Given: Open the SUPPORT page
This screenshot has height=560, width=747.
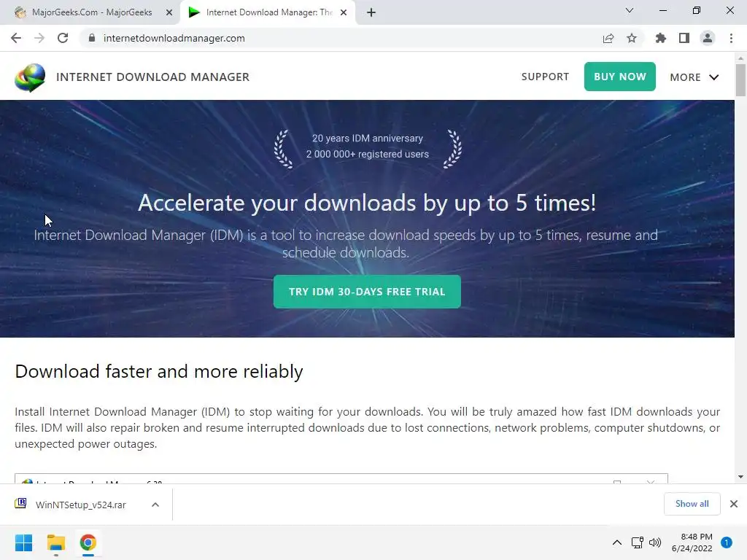Looking at the screenshot, I should [545, 77].
